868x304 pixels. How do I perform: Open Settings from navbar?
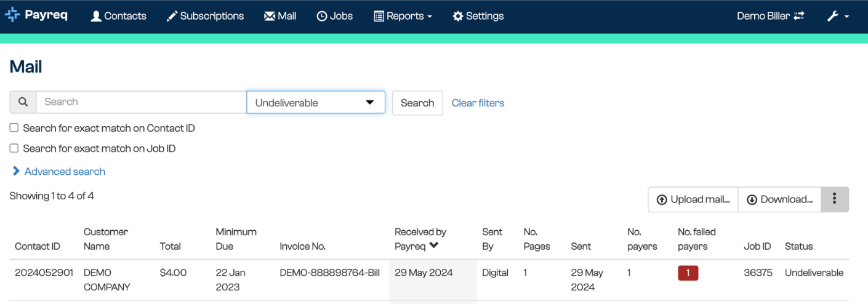pos(478,16)
